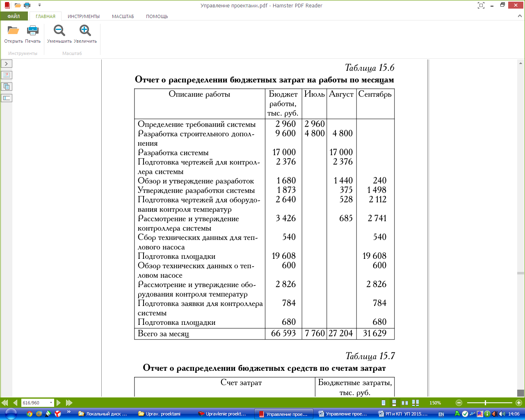Viewport: 525px width, 420px height.
Task: Click the Описание работы column header
Action: 199,94
